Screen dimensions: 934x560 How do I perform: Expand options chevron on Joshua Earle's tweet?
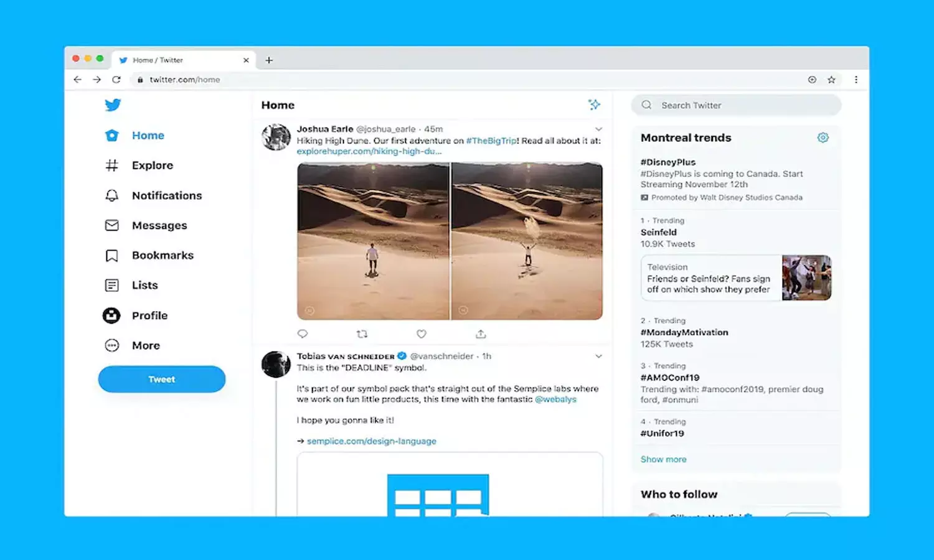pos(598,129)
